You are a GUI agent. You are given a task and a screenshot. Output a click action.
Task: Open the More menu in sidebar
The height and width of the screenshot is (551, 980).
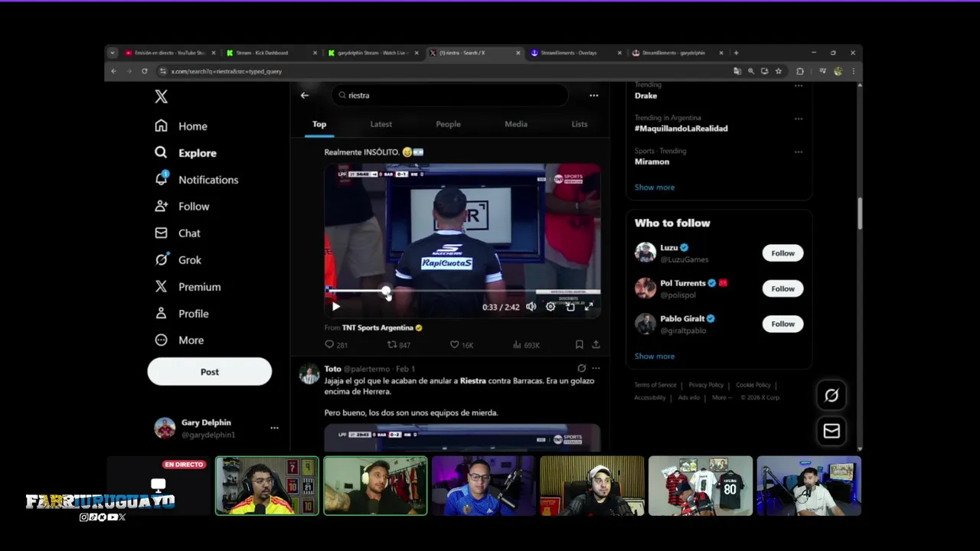[x=179, y=341]
